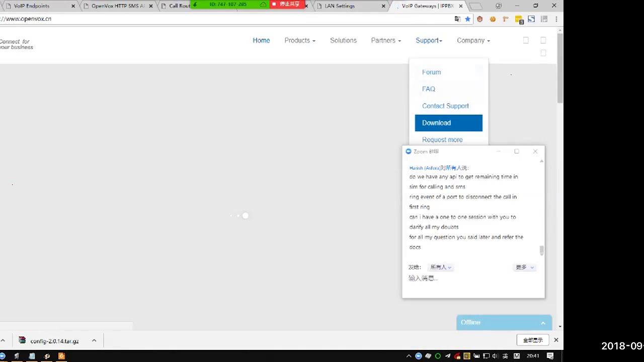Expand the Support menu

tap(429, 41)
